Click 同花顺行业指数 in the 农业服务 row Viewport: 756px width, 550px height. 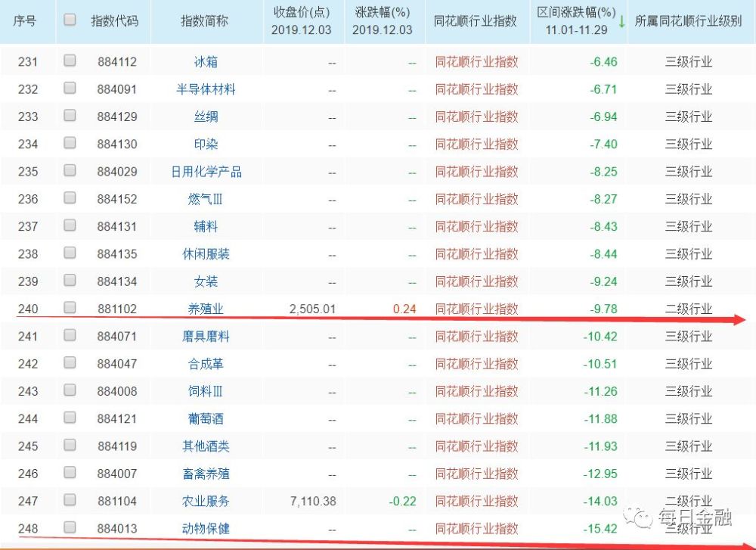click(476, 502)
